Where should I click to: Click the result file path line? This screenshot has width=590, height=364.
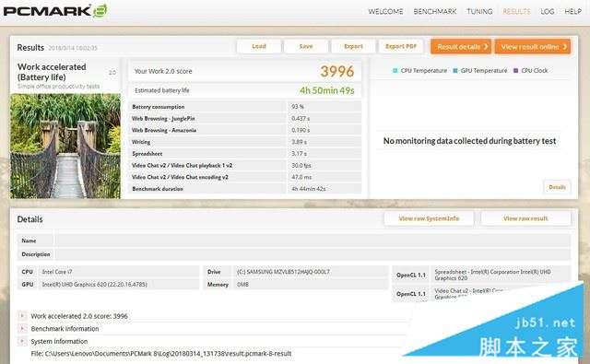tap(161, 354)
